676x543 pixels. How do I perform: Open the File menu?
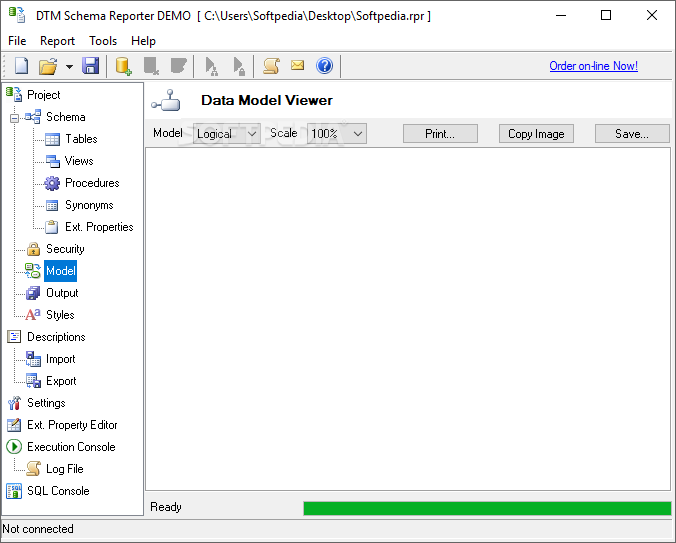[17, 41]
